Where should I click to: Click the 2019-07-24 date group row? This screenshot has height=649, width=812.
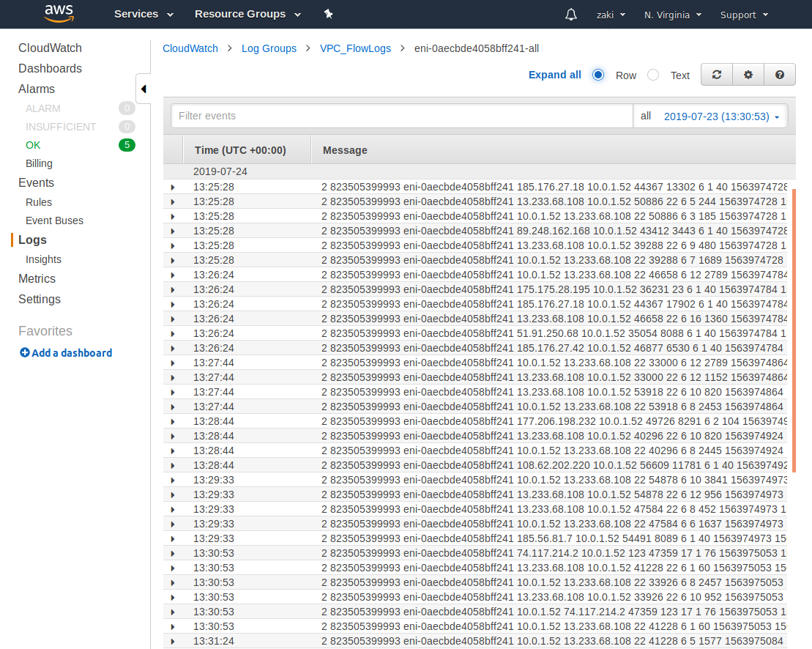[479, 171]
